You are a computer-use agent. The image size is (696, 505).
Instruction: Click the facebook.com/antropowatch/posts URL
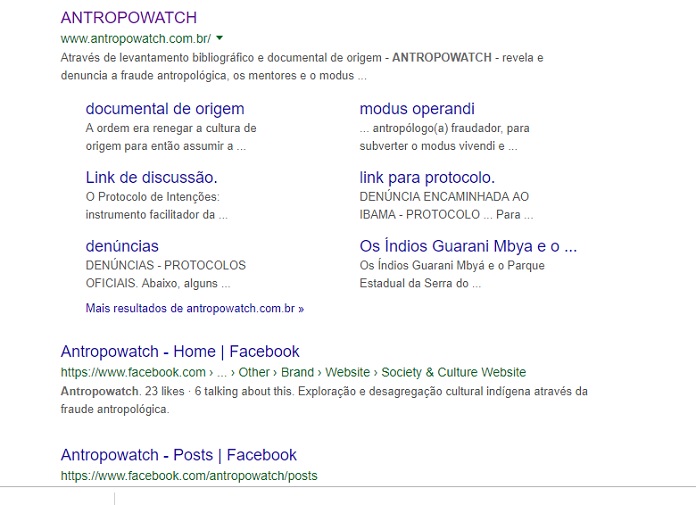[188, 476]
